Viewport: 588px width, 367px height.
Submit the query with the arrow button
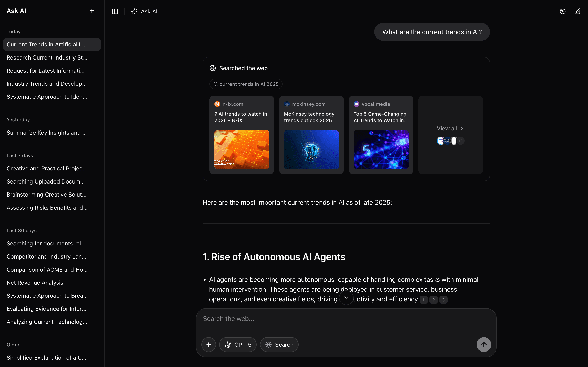click(483, 344)
